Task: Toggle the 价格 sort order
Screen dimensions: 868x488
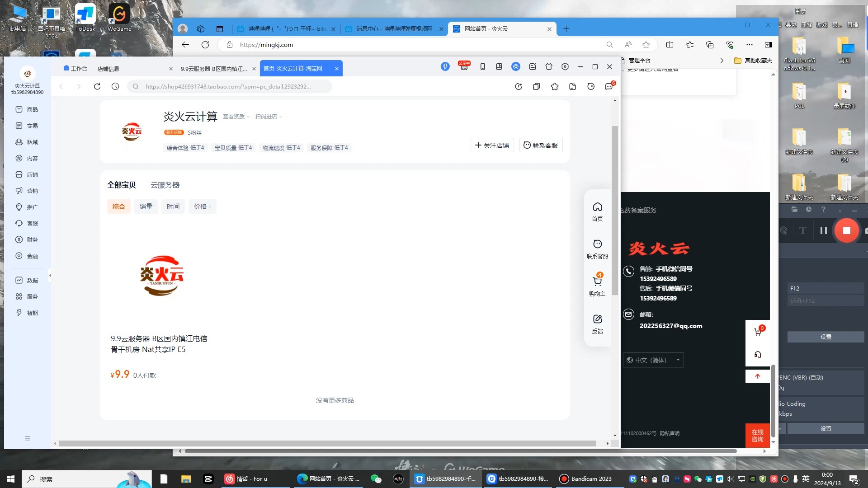Action: pos(202,206)
